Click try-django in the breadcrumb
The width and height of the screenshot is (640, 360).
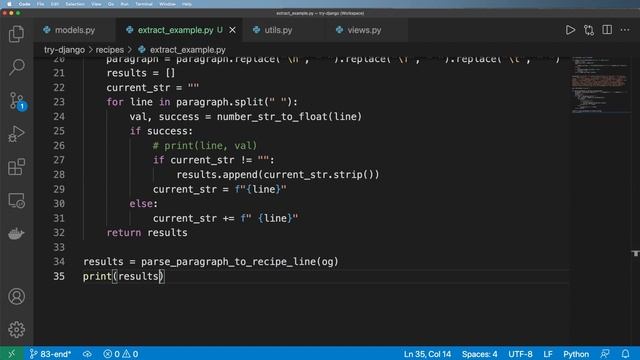64,50
